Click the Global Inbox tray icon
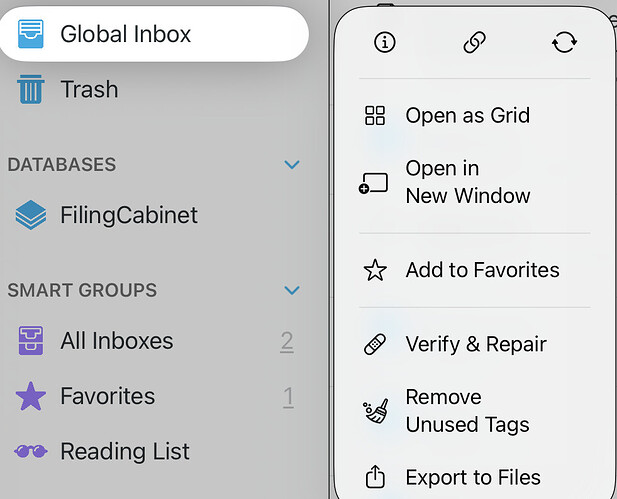The height and width of the screenshot is (499, 617). [31, 34]
